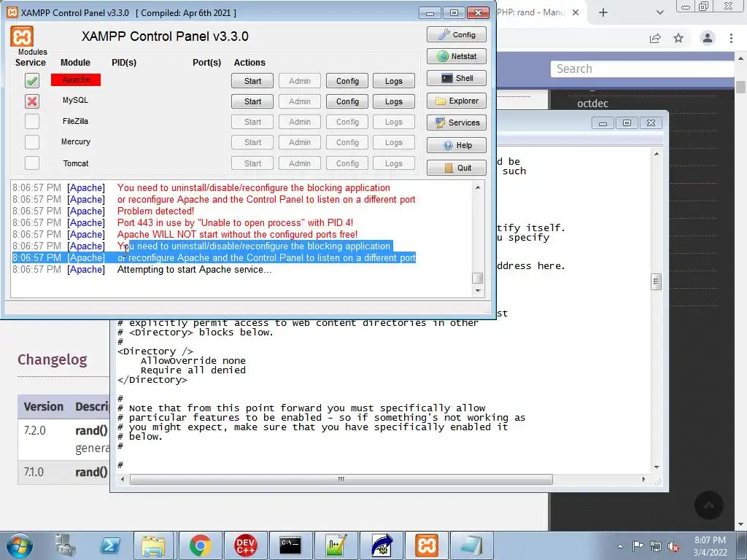View the MySQL Logs
This screenshot has height=560, width=747.
tap(393, 101)
